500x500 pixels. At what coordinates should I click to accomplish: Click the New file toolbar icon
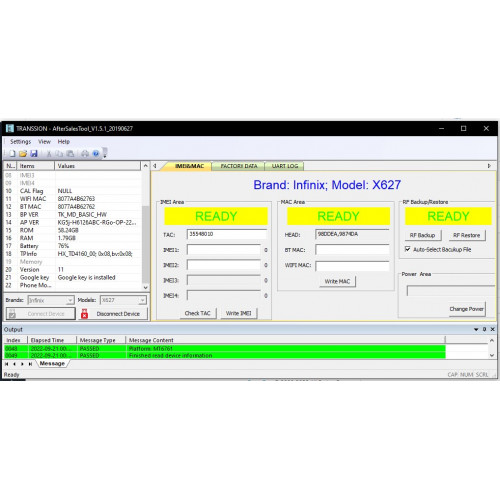click(x=12, y=154)
